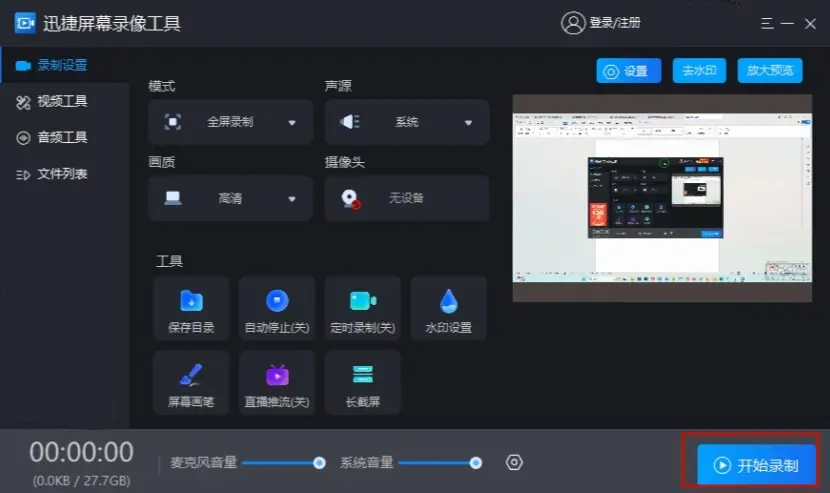Expand the 声源 系统 audio source dropdown

(x=467, y=123)
